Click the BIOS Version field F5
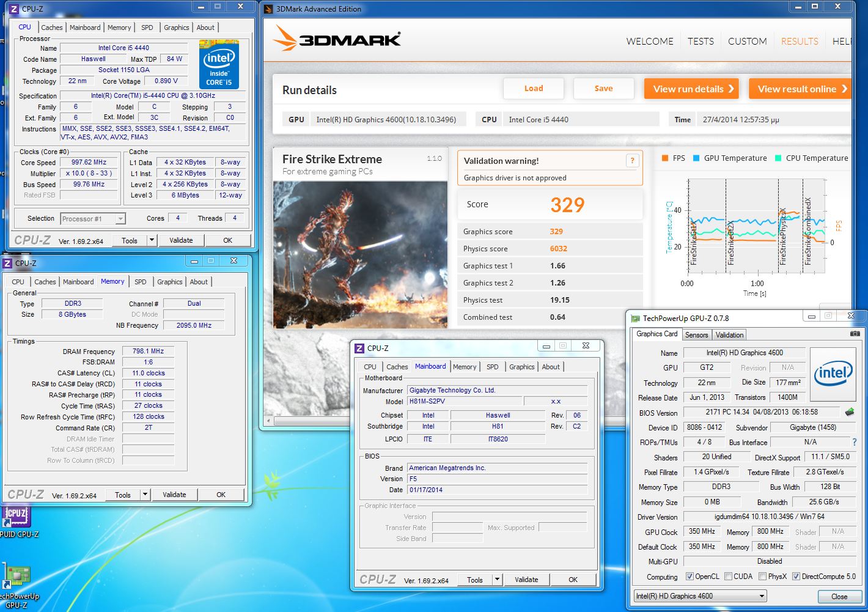The height and width of the screenshot is (612, 868). (x=497, y=479)
